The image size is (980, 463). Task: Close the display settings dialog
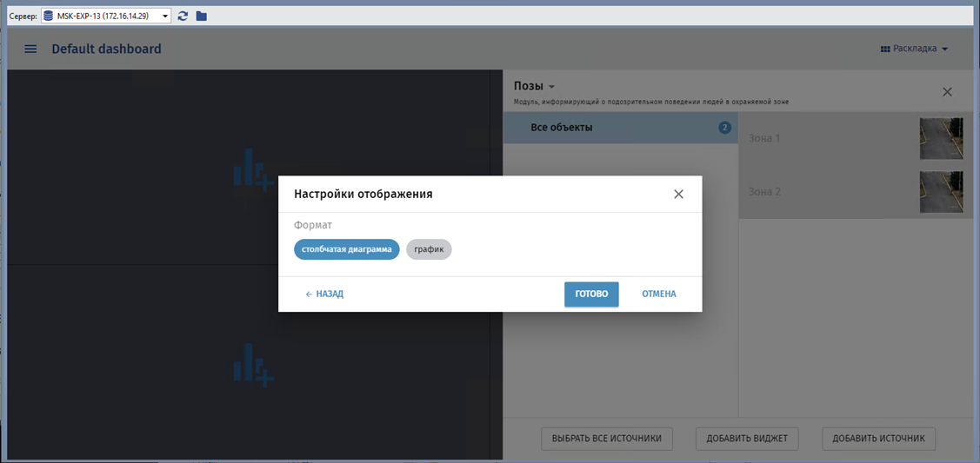[x=678, y=194]
